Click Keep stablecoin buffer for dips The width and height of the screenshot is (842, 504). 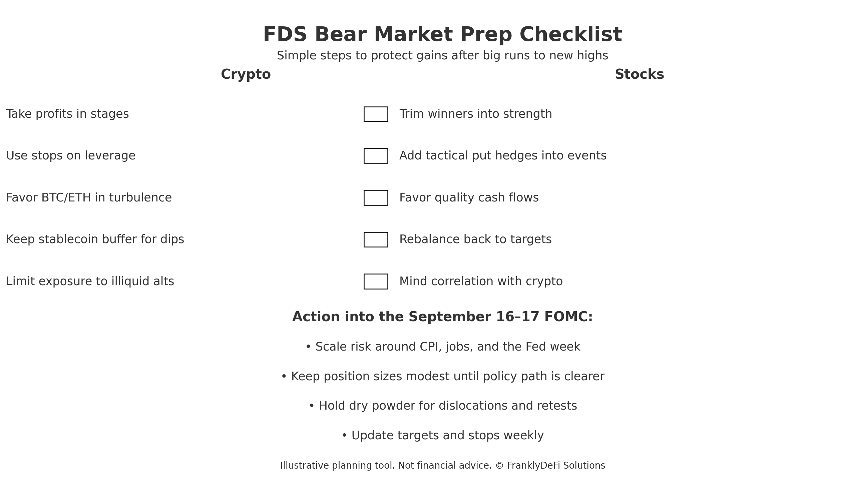95,239
